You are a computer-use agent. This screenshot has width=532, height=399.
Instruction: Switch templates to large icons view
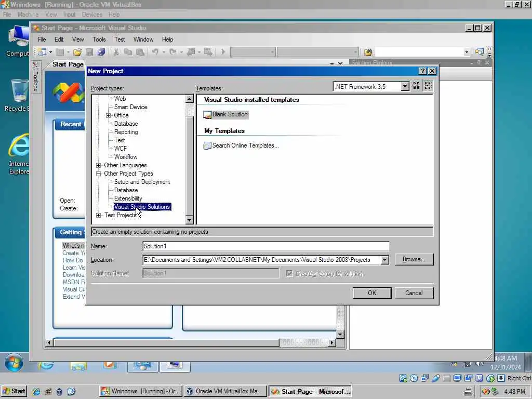coord(416,86)
